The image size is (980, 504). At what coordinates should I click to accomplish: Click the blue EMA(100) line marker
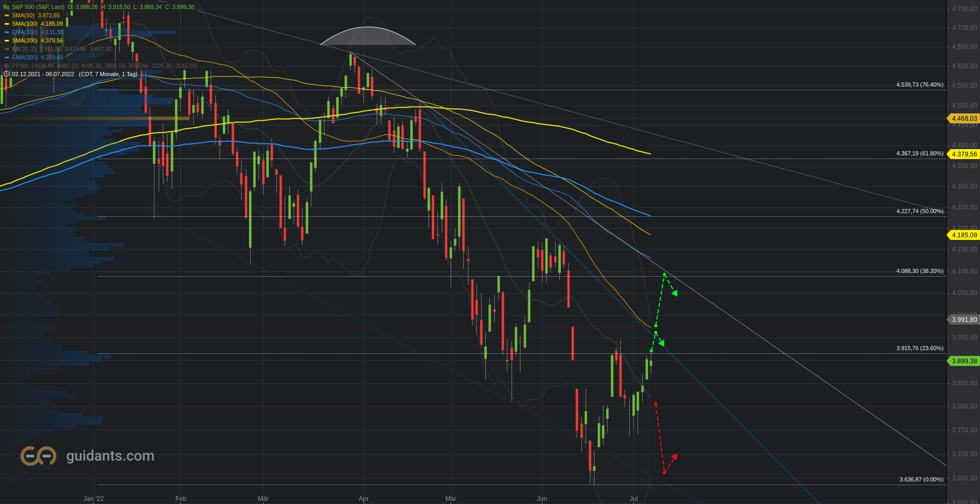coord(7,32)
